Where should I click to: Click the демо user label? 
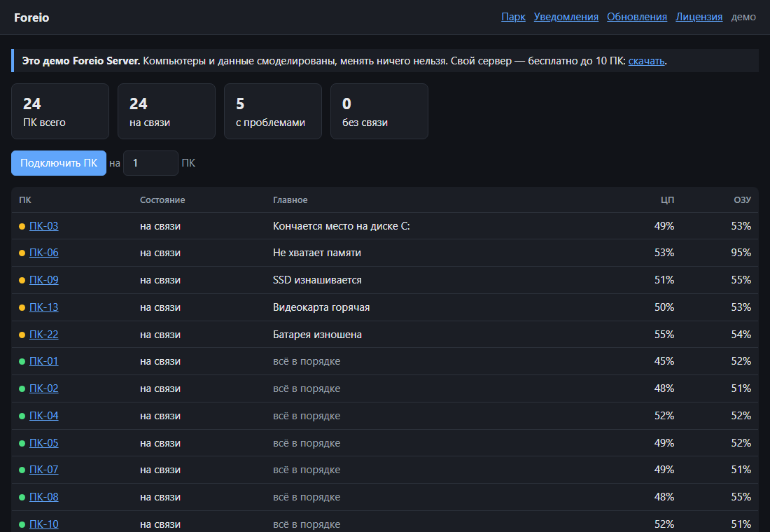click(x=743, y=17)
